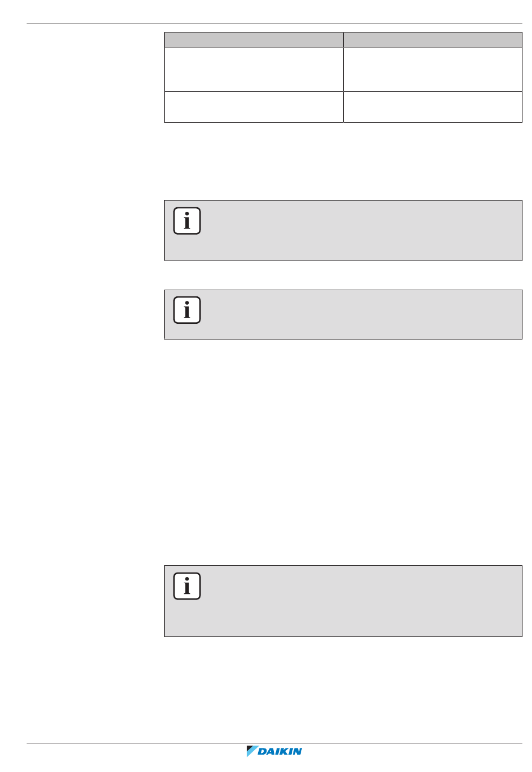The width and height of the screenshot is (532, 772).
Task: Click the footer rule above the DAIKIN logo
Action: click(274, 743)
